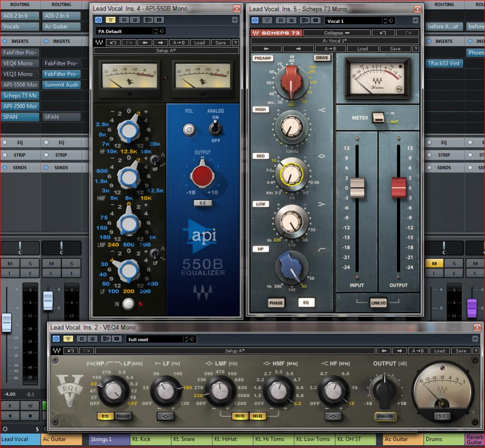This screenshot has height=448, width=485.
Task: Click the 8.5 output value field on API-550B
Action: coord(202,203)
